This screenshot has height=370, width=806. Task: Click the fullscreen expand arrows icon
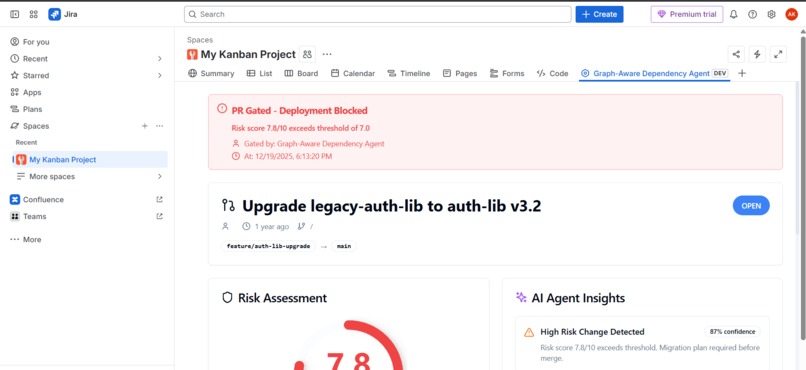[778, 54]
